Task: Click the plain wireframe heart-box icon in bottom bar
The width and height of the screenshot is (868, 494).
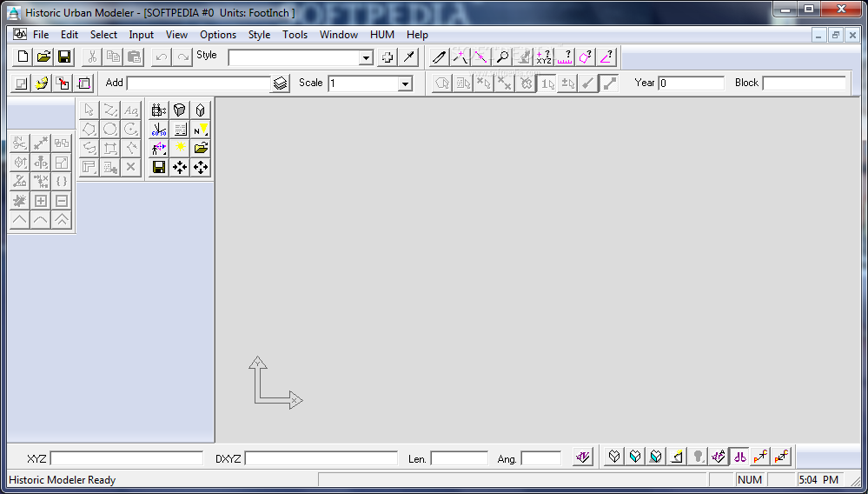Action: click(614, 457)
